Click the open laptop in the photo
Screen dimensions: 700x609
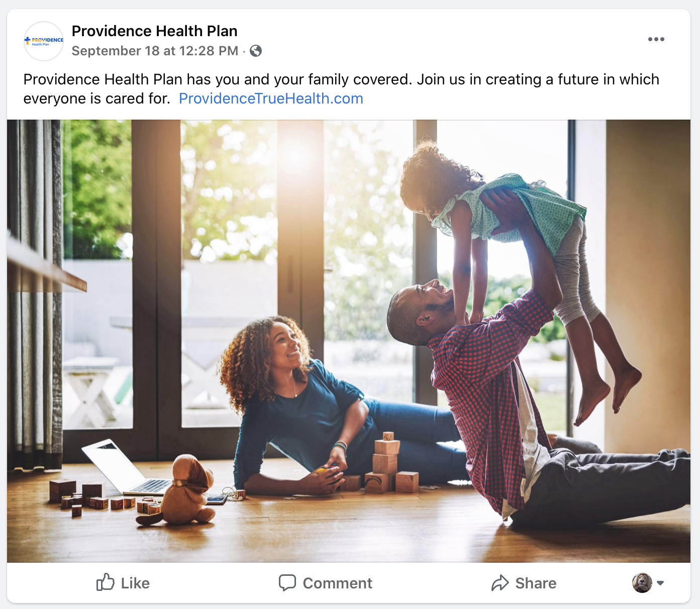coord(126,468)
